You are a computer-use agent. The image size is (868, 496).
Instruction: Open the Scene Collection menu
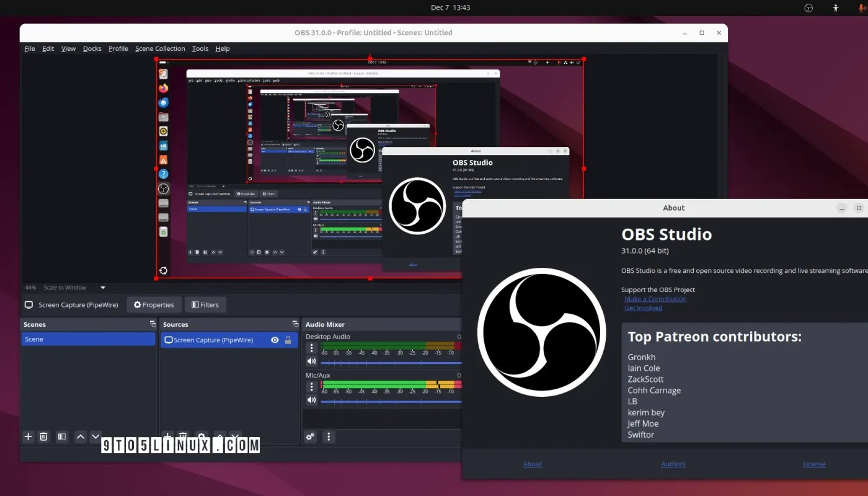tap(160, 48)
